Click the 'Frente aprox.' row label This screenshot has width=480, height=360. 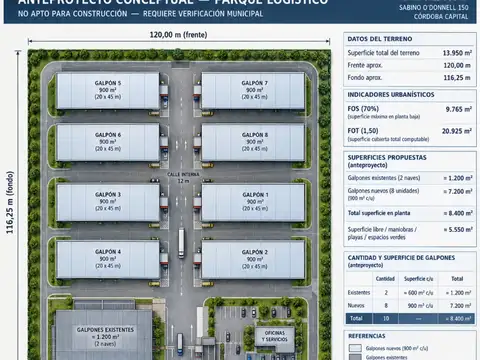pyautogui.click(x=365, y=65)
